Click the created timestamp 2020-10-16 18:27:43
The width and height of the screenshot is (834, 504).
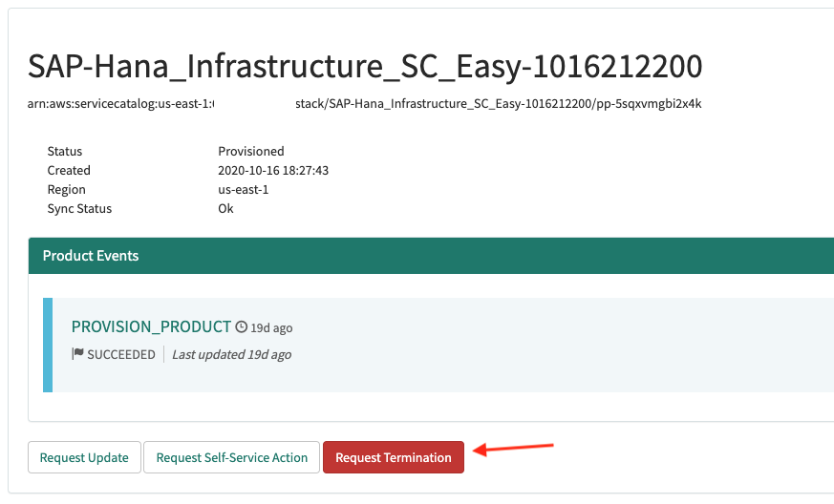click(273, 170)
